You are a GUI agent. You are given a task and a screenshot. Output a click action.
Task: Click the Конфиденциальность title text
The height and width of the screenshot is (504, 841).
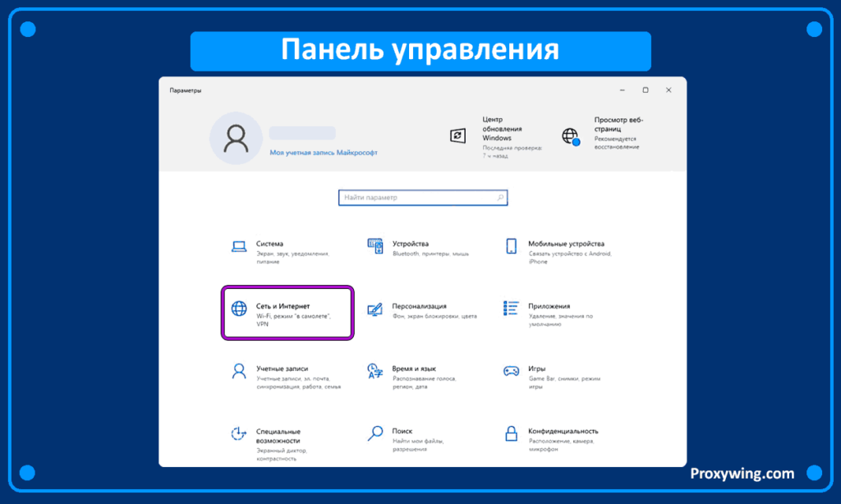(563, 431)
